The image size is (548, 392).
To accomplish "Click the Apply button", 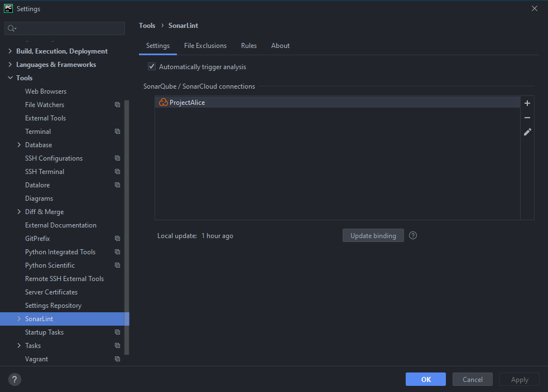I will (520, 379).
